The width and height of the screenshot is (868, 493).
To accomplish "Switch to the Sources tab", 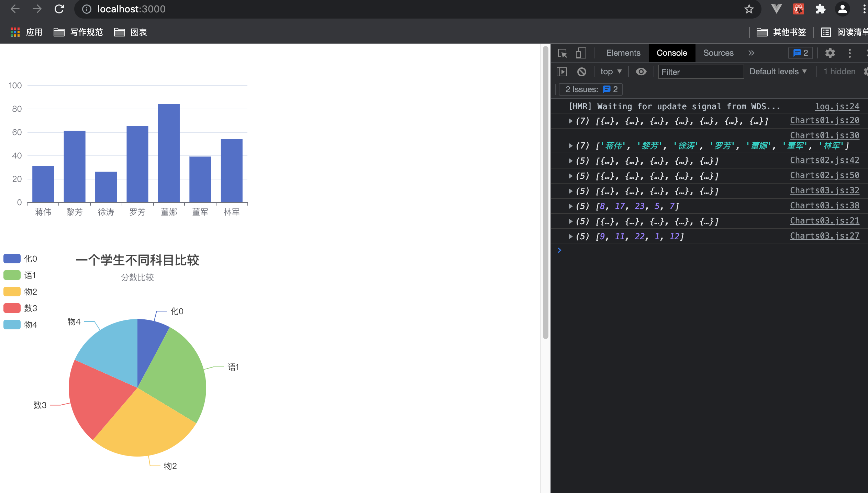I will [718, 53].
